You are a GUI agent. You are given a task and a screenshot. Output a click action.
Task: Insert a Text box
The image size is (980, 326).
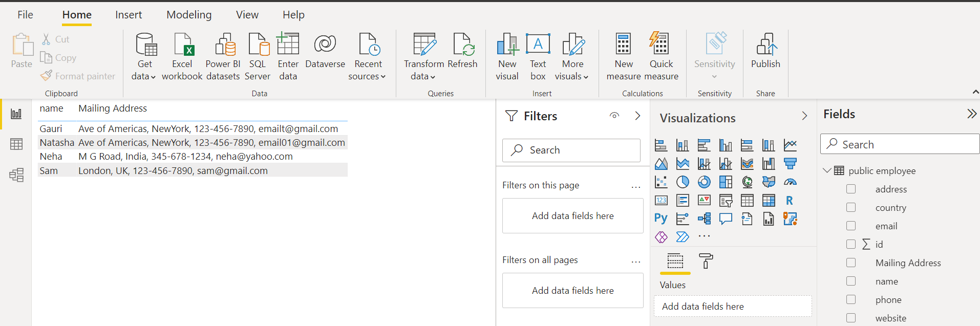click(538, 45)
